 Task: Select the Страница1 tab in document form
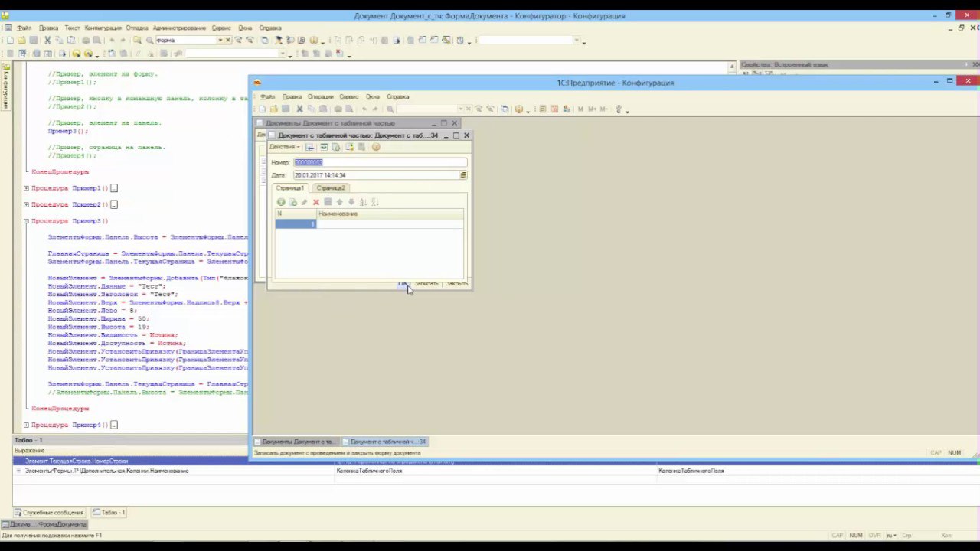[x=290, y=188]
